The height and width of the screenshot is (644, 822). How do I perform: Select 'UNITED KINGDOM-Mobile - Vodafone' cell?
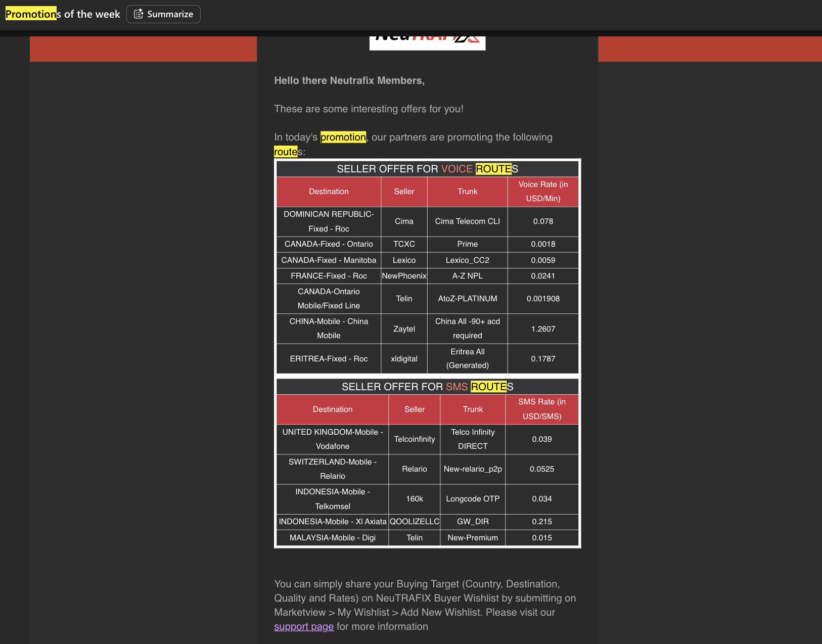tap(333, 439)
